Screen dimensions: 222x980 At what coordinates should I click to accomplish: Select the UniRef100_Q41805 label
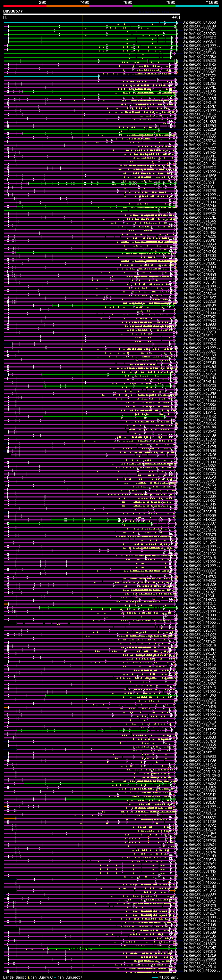click(x=199, y=91)
